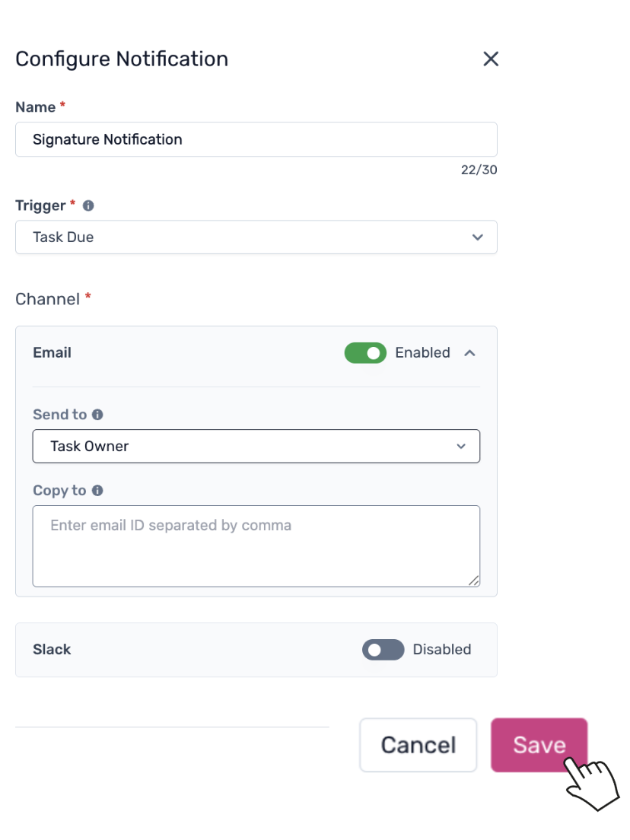
Task: Focus the Name field with Signature Notification
Action: (x=256, y=139)
